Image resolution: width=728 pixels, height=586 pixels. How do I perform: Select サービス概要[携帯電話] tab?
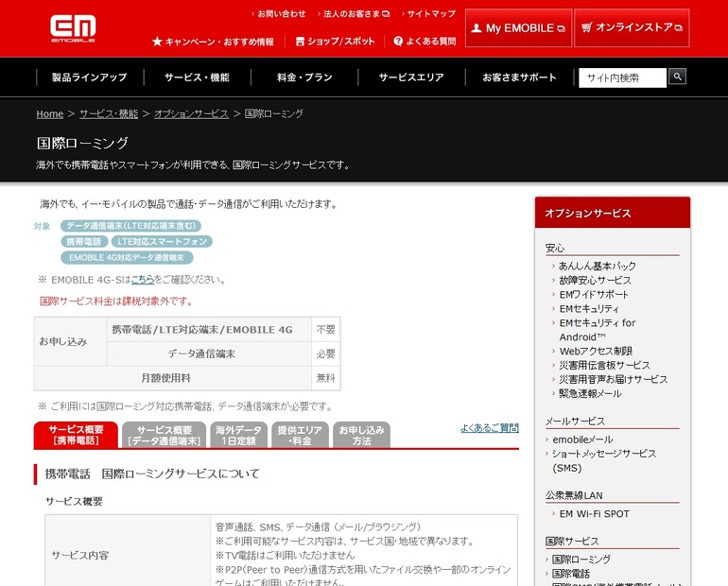coord(76,435)
